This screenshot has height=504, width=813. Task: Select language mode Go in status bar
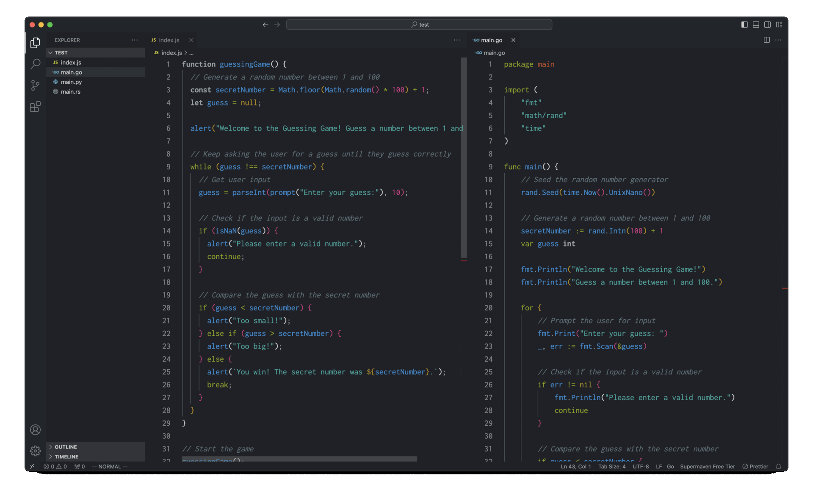(x=670, y=466)
